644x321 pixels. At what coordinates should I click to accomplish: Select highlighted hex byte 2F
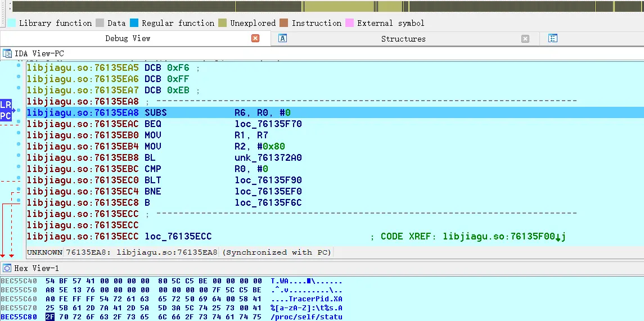tap(50, 317)
